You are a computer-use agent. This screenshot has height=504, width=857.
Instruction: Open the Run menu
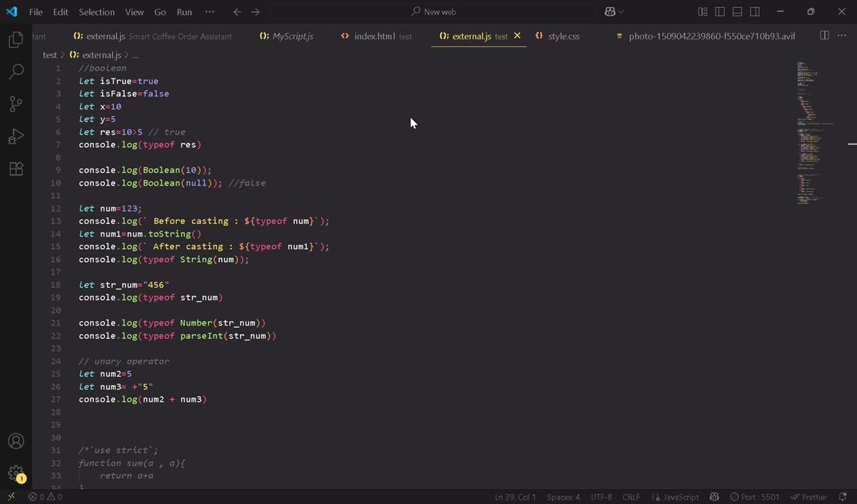tap(184, 12)
